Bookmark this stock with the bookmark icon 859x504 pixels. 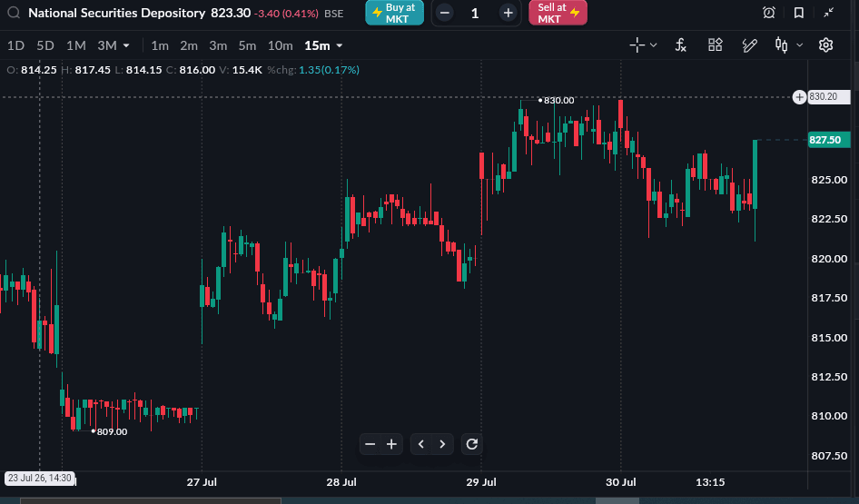[799, 13]
